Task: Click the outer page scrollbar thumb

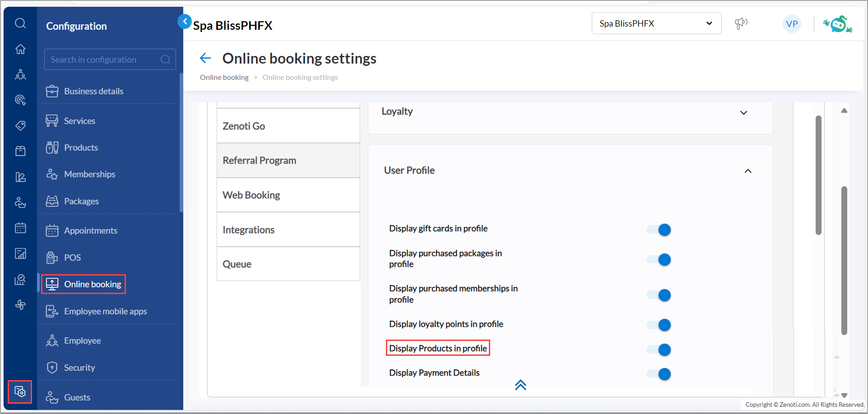Action: point(844,261)
